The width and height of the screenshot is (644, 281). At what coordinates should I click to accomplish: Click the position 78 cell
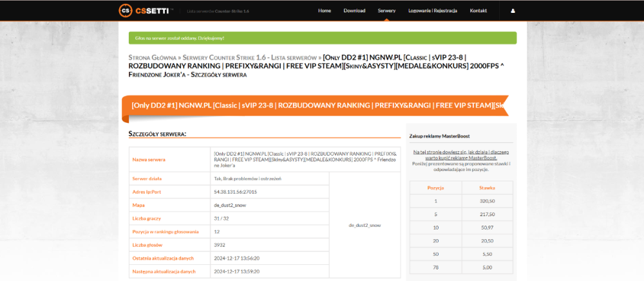435,267
